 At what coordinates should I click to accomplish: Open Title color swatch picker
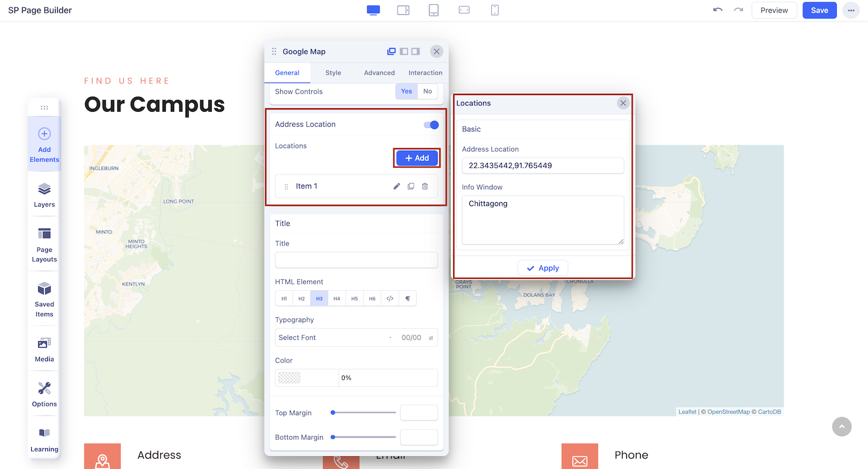pyautogui.click(x=289, y=378)
